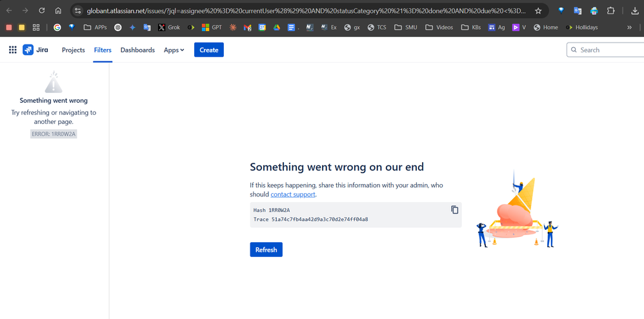Open the TCS bookmark
The height and width of the screenshot is (319, 644).
[x=377, y=28]
